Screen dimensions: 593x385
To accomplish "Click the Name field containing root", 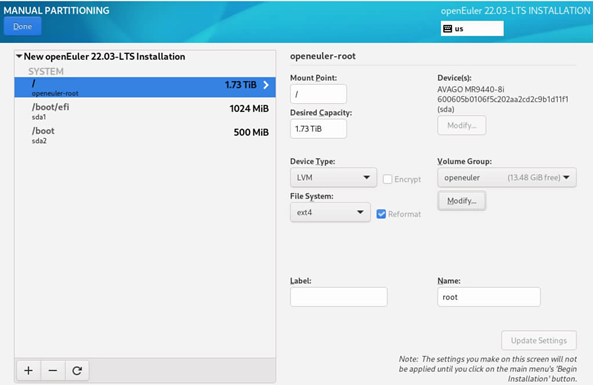I will 489,297.
